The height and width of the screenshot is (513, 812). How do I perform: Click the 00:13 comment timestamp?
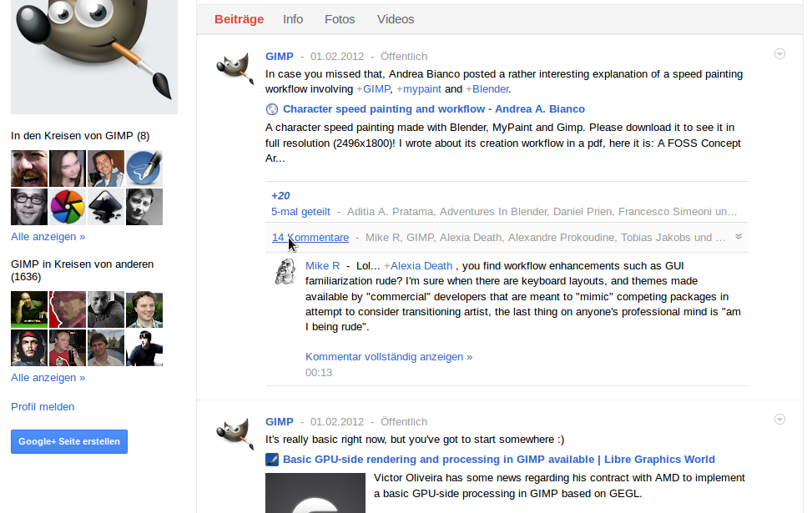[x=319, y=373]
